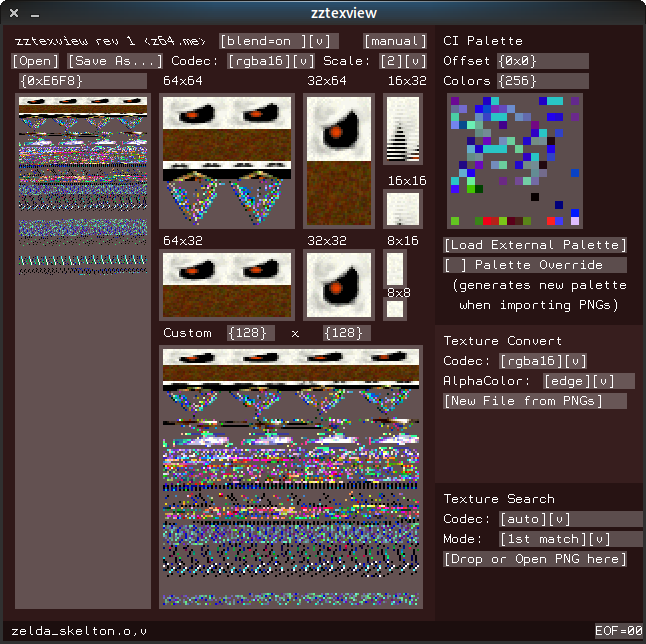The width and height of the screenshot is (646, 644).
Task: Click the Colors field {256}
Action: tap(543, 81)
